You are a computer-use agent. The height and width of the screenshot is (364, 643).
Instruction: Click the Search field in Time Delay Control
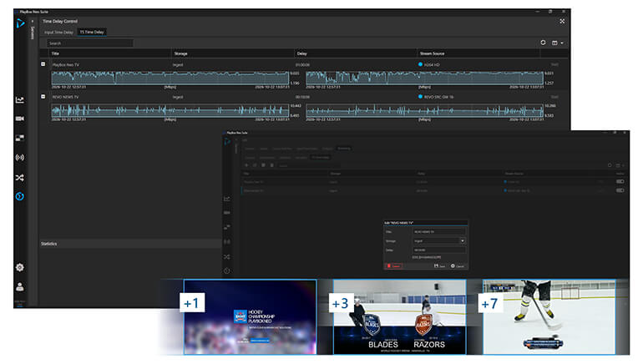[90, 43]
